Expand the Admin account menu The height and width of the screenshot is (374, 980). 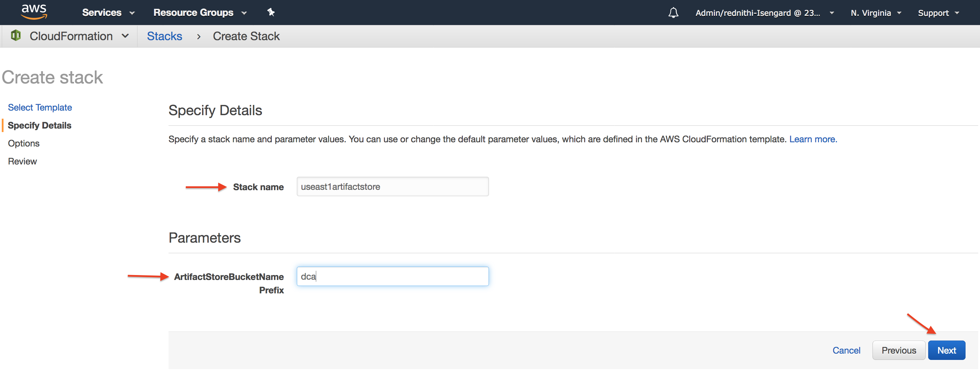pyautogui.click(x=764, y=13)
